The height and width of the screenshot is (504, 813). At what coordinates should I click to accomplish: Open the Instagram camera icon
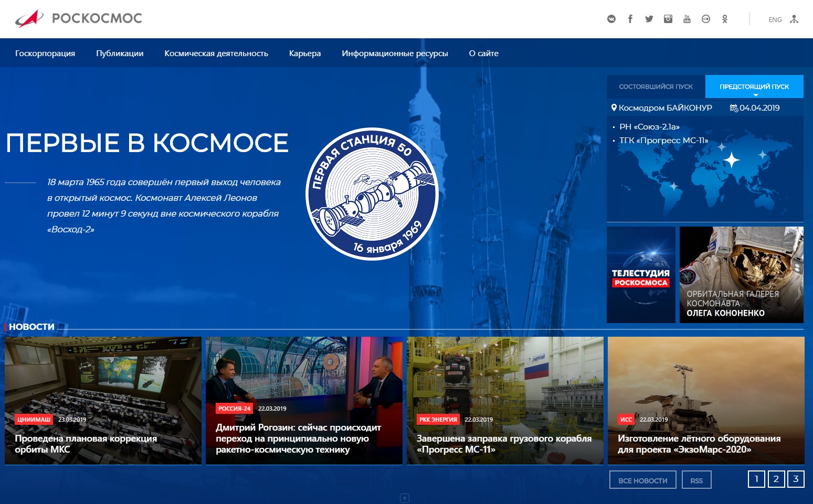[668, 19]
